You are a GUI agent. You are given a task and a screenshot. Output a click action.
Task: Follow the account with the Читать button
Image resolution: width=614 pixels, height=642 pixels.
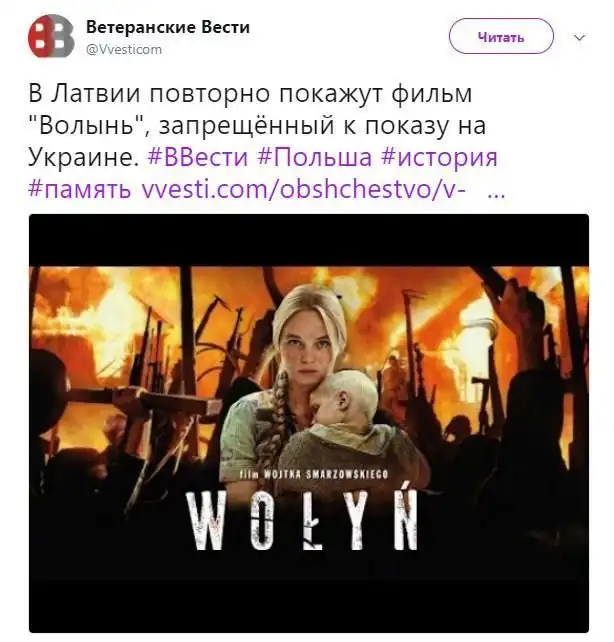tap(501, 36)
